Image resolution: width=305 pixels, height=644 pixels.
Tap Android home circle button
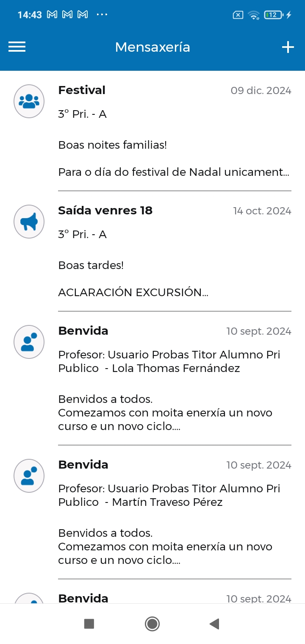(152, 624)
